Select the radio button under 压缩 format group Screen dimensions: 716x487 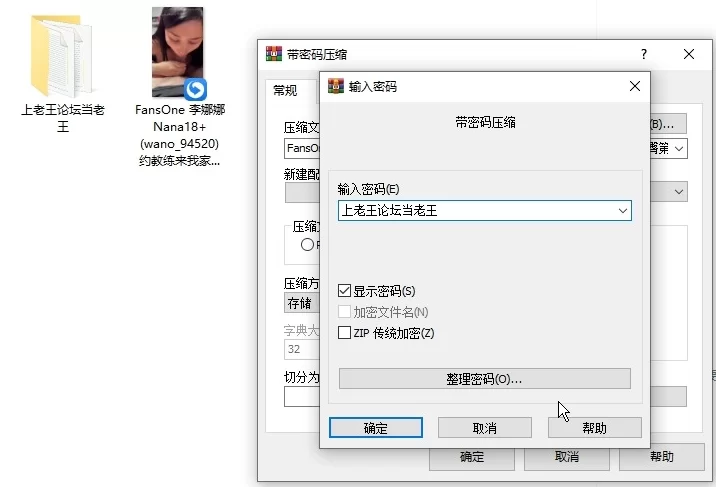[307, 245]
